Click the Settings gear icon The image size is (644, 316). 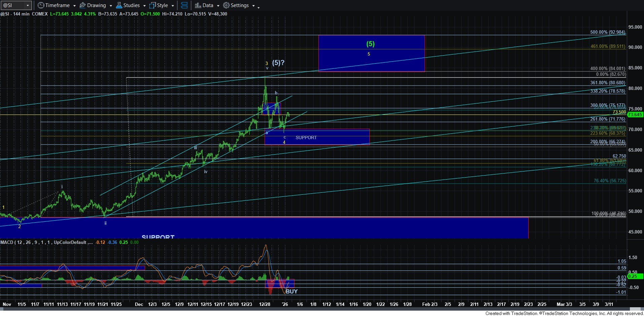226,5
